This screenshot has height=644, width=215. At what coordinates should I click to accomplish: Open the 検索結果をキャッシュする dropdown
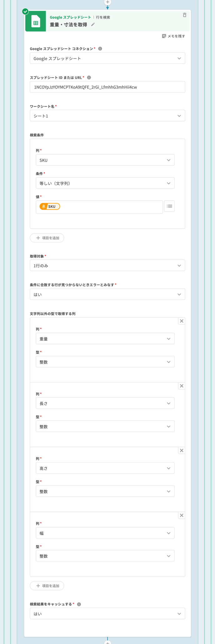pos(107,614)
